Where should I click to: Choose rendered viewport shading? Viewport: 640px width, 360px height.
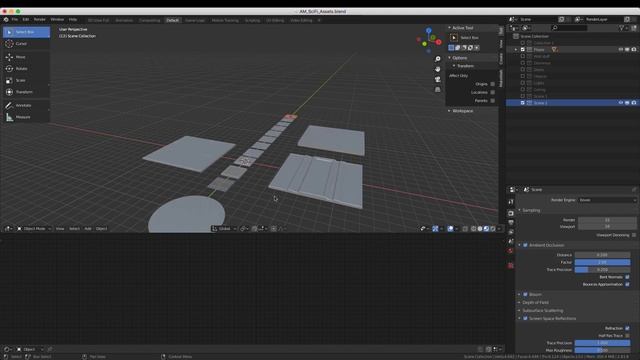tap(493, 229)
